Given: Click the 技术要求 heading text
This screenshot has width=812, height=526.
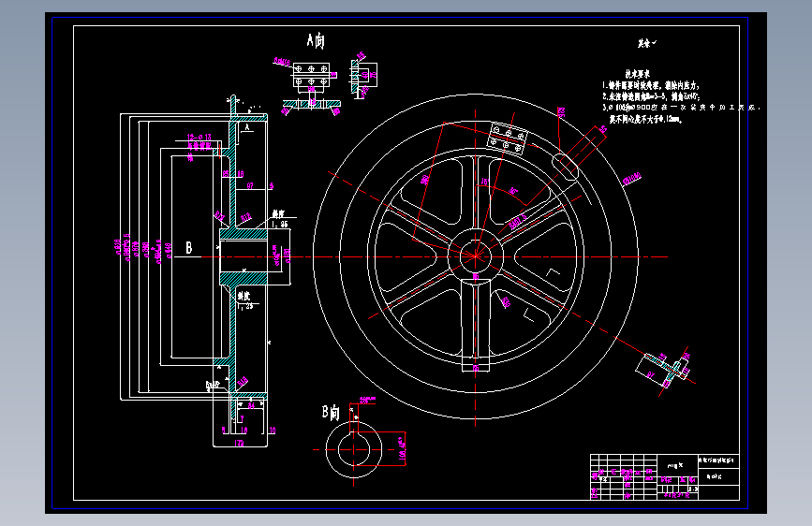Looking at the screenshot, I should 637,74.
